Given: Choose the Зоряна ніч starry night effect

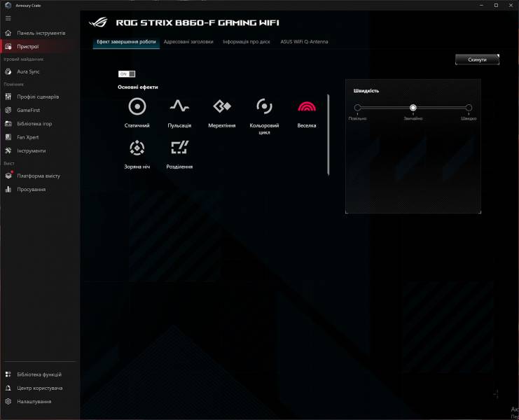Looking at the screenshot, I should (x=137, y=148).
